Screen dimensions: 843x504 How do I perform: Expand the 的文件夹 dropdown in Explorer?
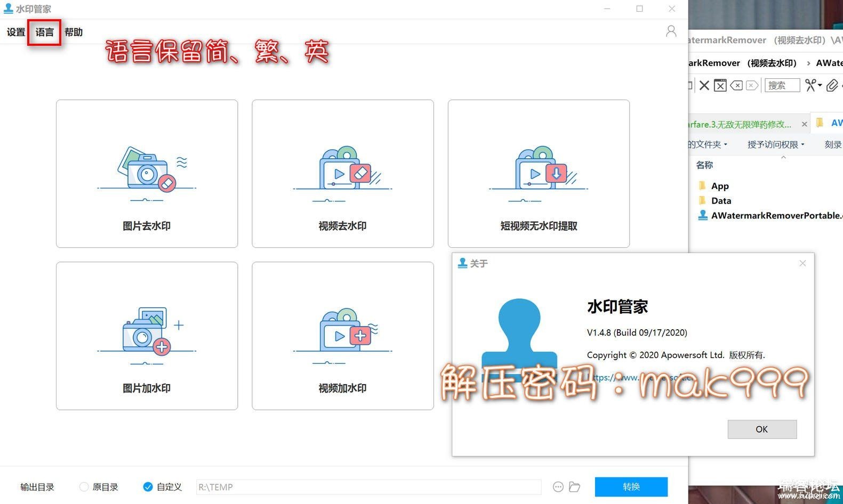(708, 144)
